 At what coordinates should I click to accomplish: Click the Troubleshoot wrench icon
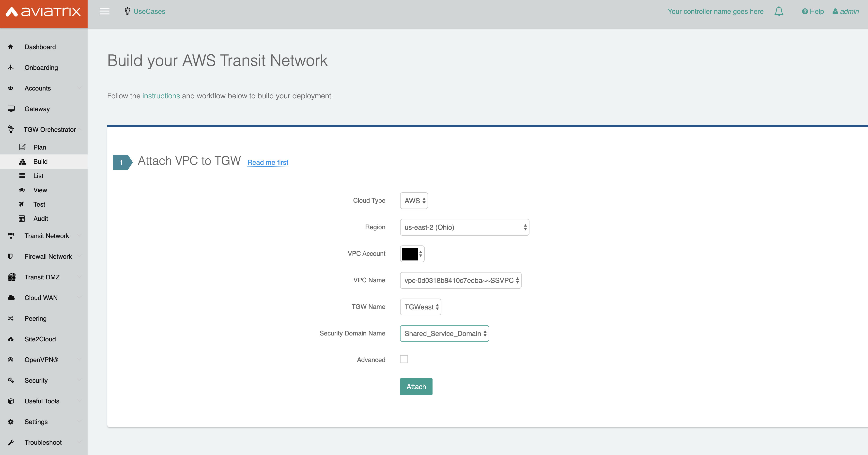pyautogui.click(x=11, y=442)
